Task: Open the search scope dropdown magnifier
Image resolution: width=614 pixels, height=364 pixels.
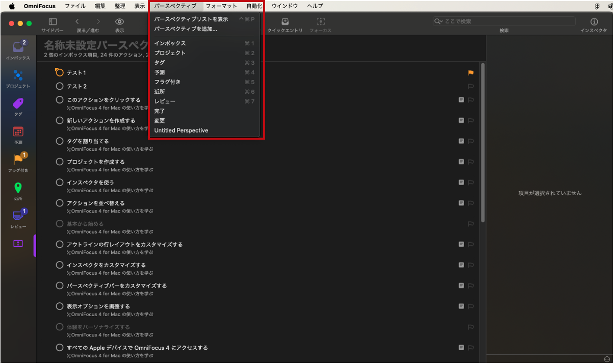Action: point(439,21)
